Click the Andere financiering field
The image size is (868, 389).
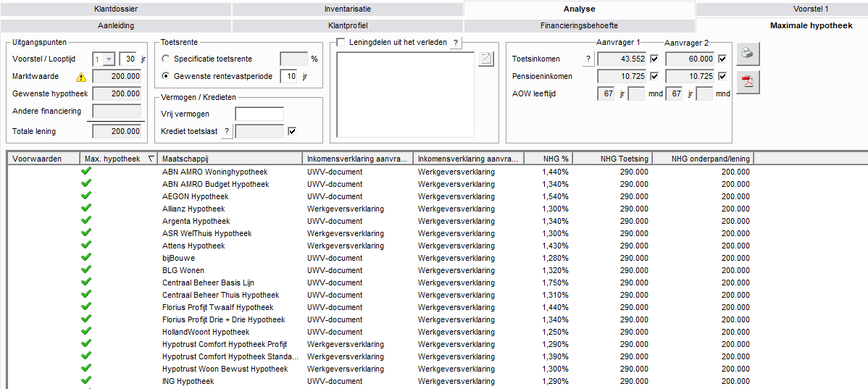coord(117,112)
